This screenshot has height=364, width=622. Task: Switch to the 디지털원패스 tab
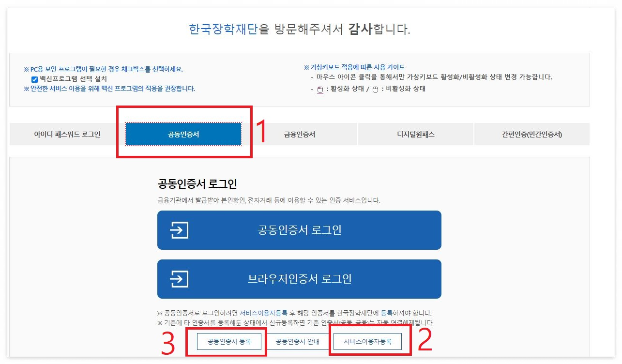pyautogui.click(x=415, y=134)
